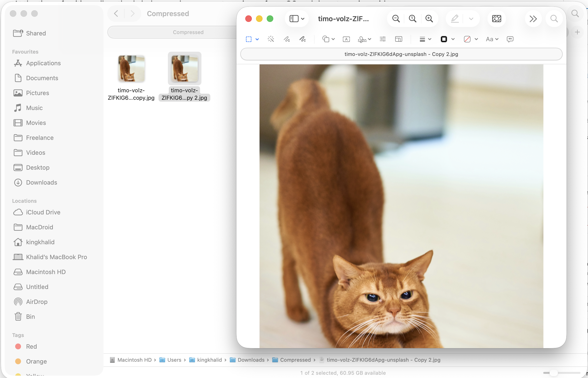
Task: Expand the Markup highlight dropdown arrow
Action: 471,19
